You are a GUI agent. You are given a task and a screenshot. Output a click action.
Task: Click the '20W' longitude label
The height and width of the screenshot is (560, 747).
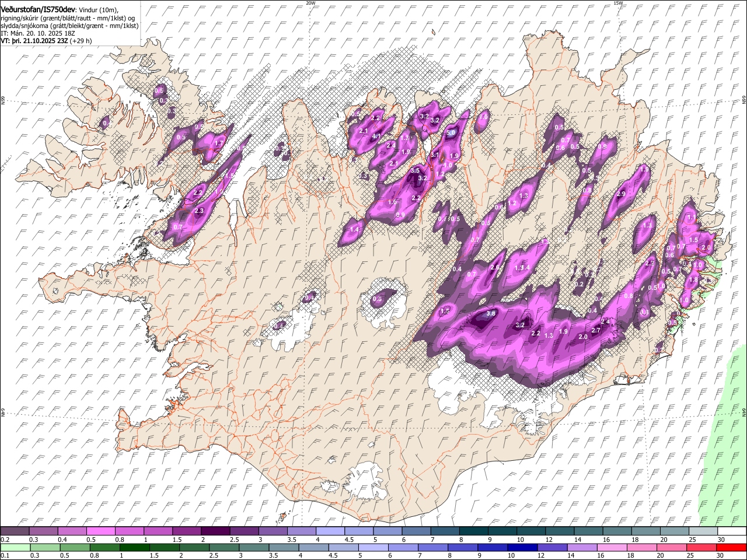pos(310,3)
